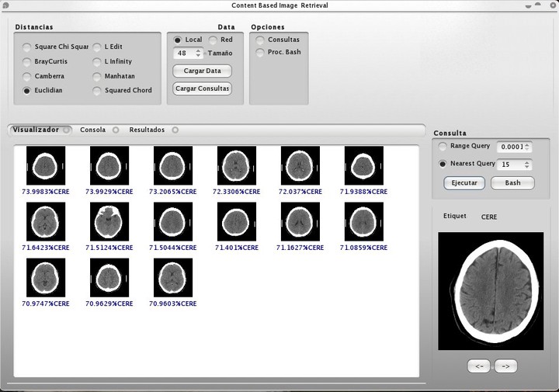Choose the Camberra distance radio button
Image resolution: width=559 pixels, height=392 pixels.
27,76
